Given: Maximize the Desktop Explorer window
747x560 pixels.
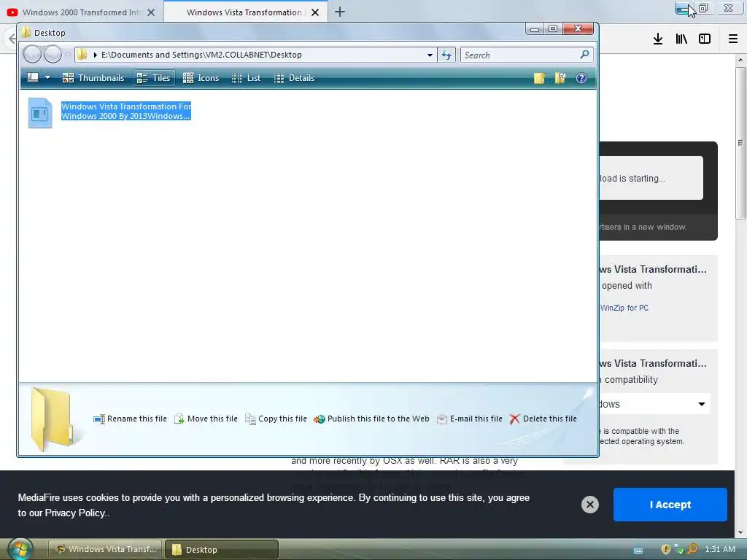Looking at the screenshot, I should 553,29.
